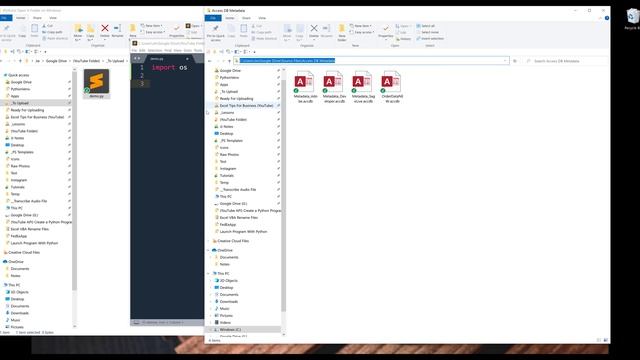Click Pin to Quick access in Access DB Metadata window
The width and height of the screenshot is (640, 360).
[215, 33]
